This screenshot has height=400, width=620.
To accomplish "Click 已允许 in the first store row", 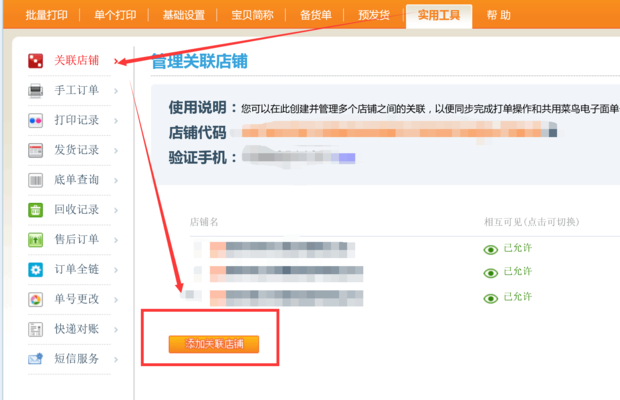I will [518, 248].
